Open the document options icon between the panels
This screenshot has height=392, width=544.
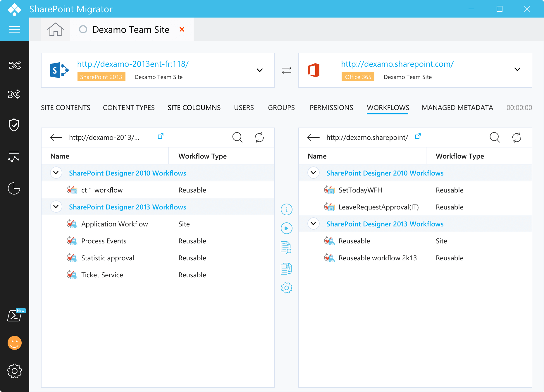(x=286, y=269)
